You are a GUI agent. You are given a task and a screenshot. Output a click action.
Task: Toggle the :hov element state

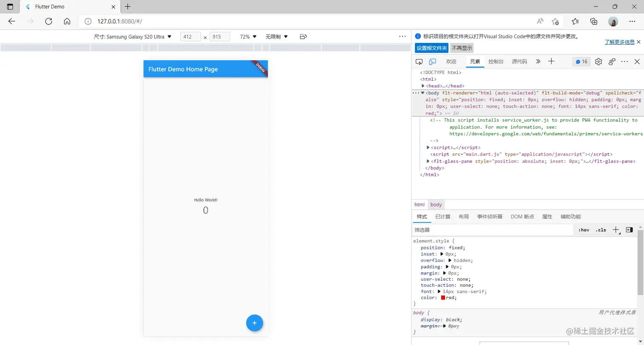point(584,230)
